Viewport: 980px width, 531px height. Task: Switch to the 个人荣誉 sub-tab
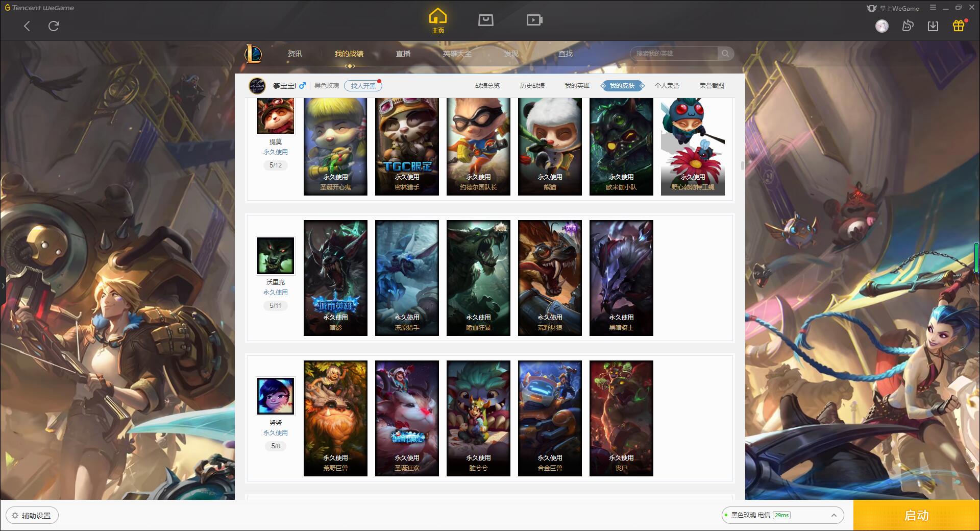[x=667, y=86]
